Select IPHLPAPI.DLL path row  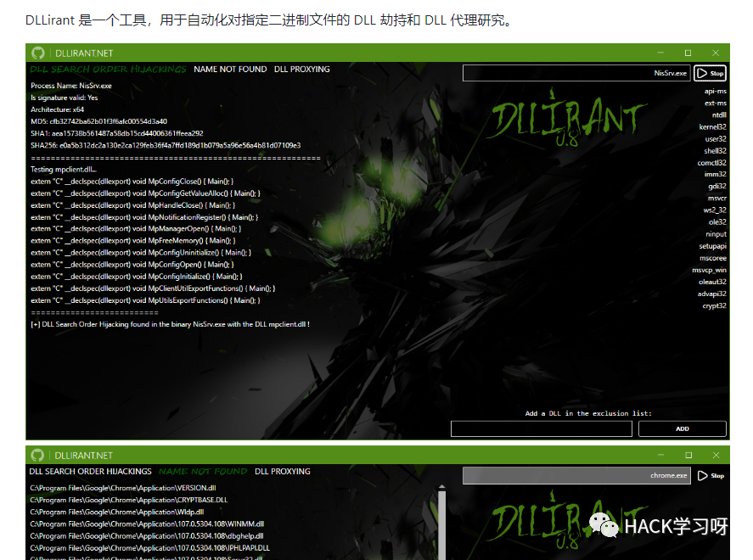coord(149,548)
